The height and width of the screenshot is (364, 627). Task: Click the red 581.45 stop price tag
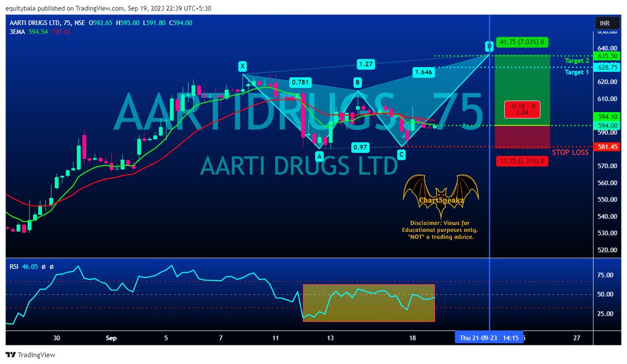click(606, 147)
